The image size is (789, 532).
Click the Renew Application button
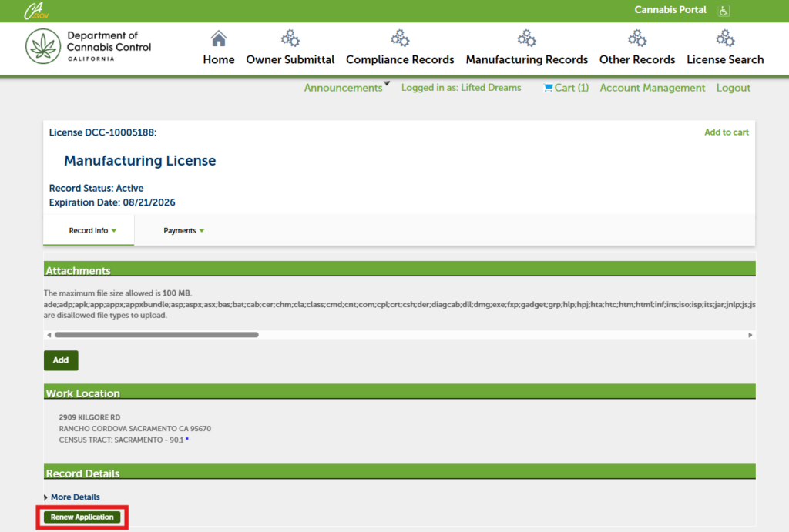(x=82, y=517)
